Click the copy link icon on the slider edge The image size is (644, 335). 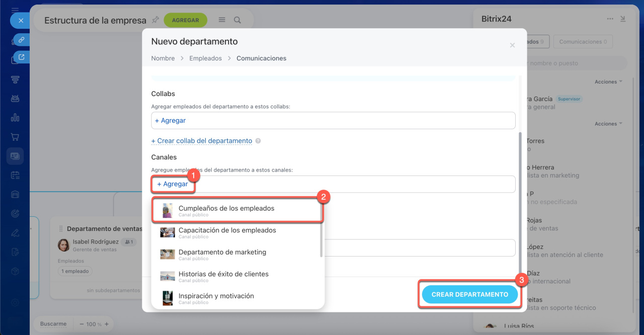tap(22, 39)
